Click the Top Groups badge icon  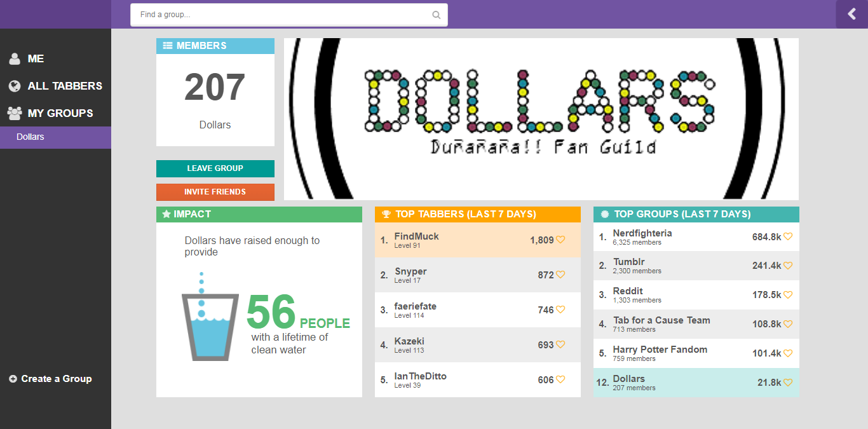pyautogui.click(x=604, y=214)
